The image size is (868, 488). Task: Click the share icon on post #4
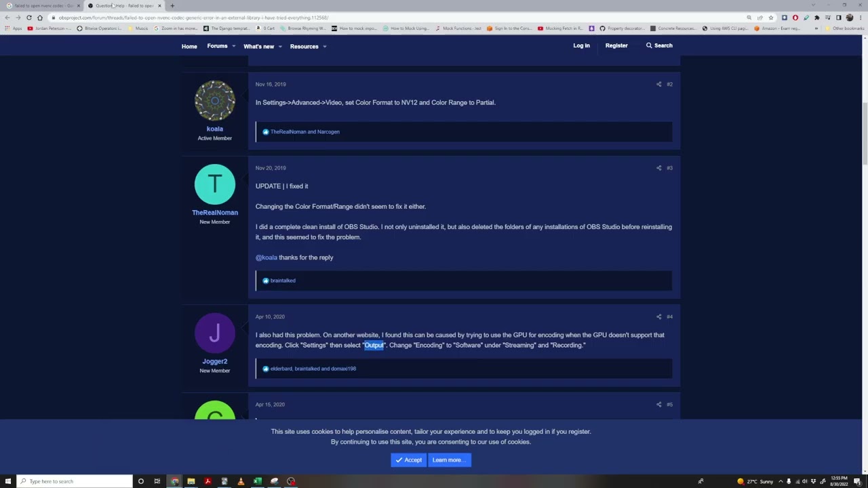click(658, 317)
